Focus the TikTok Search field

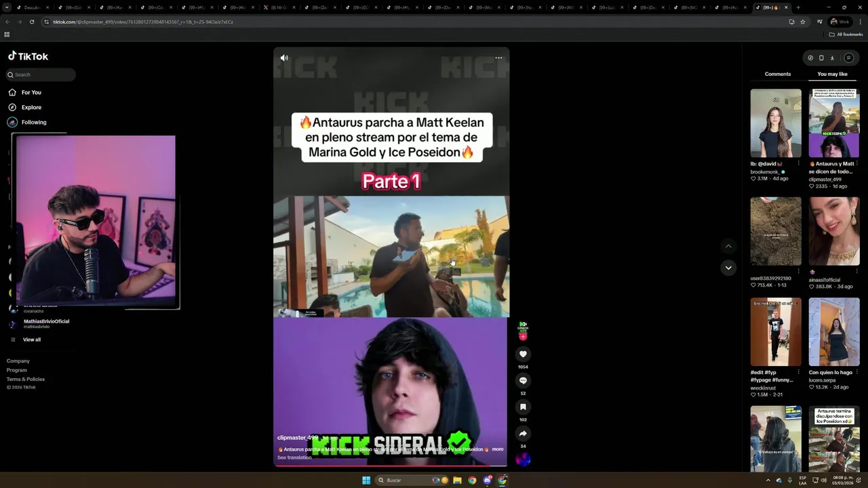tap(41, 75)
